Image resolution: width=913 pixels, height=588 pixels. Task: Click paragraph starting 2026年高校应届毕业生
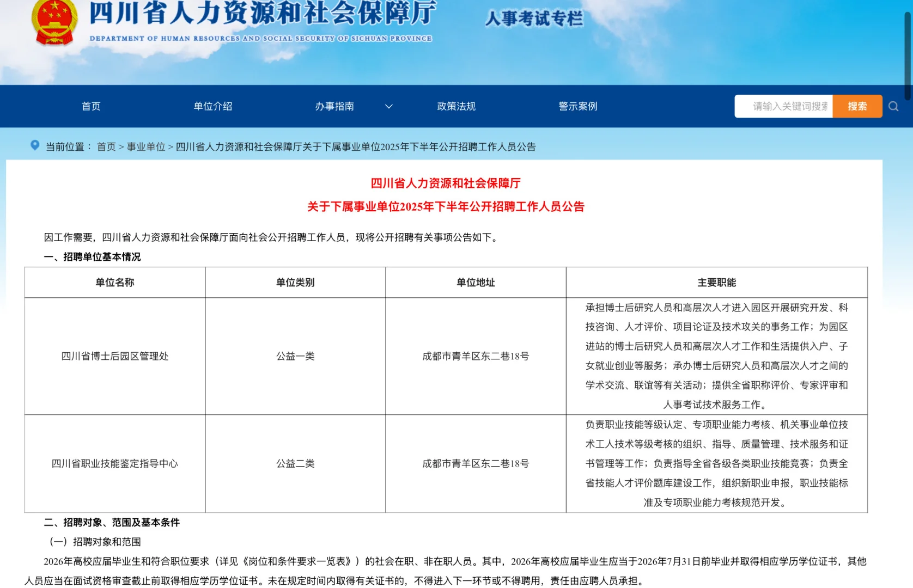pyautogui.click(x=446, y=571)
